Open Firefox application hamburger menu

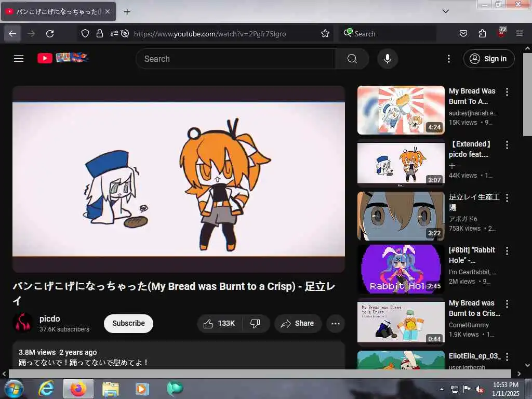coord(520,34)
